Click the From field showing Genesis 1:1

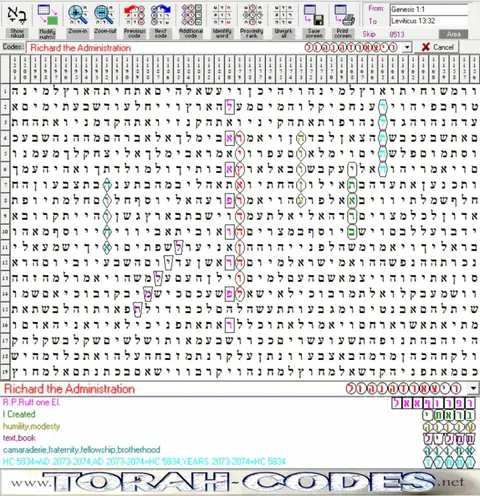[x=429, y=9]
